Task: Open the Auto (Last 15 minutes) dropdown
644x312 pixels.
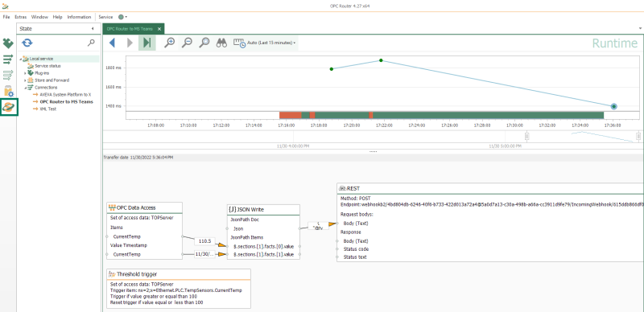Action: [x=265, y=43]
